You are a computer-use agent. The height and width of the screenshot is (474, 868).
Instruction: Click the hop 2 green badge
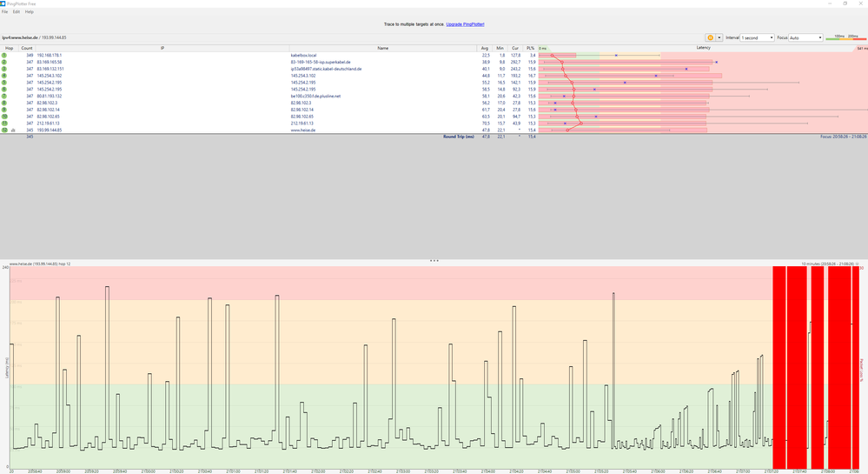click(x=4, y=62)
